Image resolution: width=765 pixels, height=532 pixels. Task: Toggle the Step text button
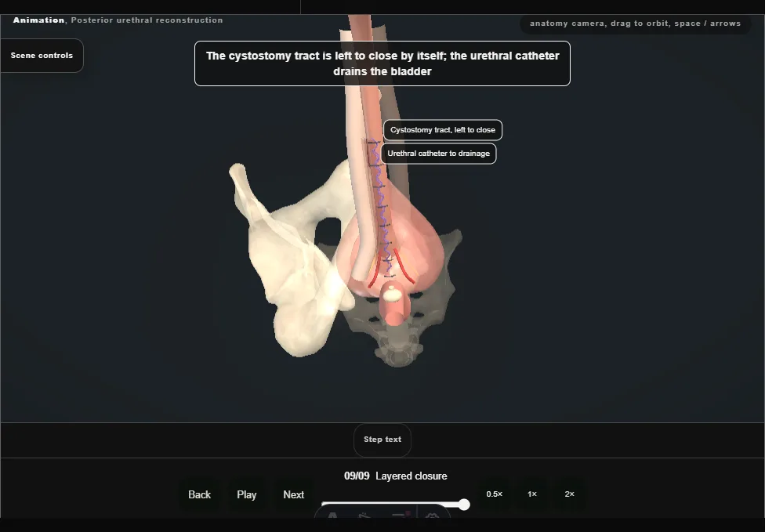click(382, 440)
